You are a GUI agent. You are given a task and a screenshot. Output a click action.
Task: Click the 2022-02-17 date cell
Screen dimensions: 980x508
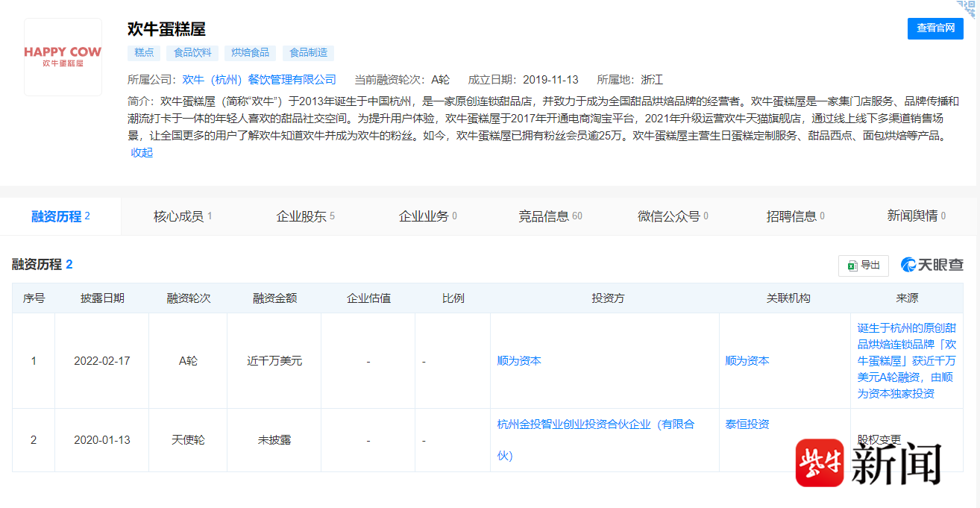point(102,361)
